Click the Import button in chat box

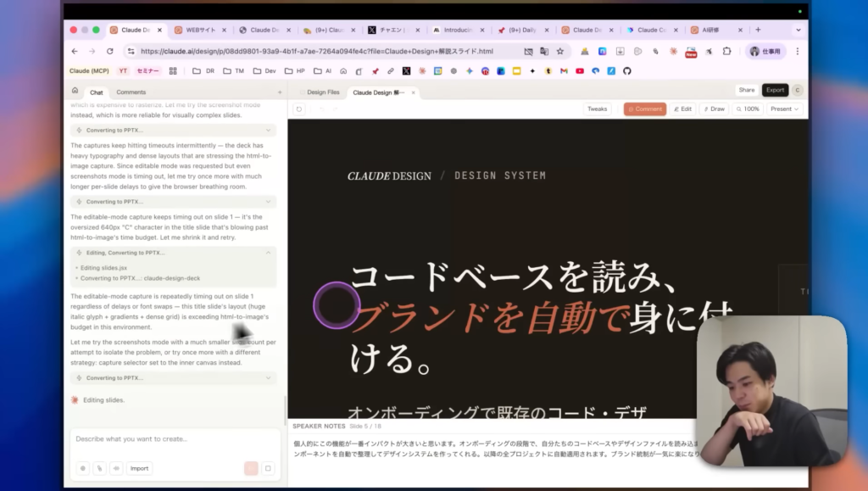(x=140, y=468)
